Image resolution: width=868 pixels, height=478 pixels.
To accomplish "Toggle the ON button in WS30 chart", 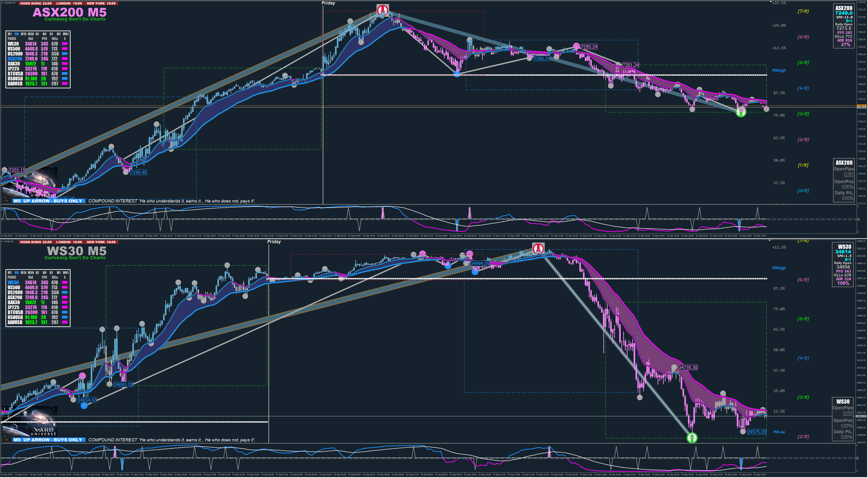I will (6, 440).
